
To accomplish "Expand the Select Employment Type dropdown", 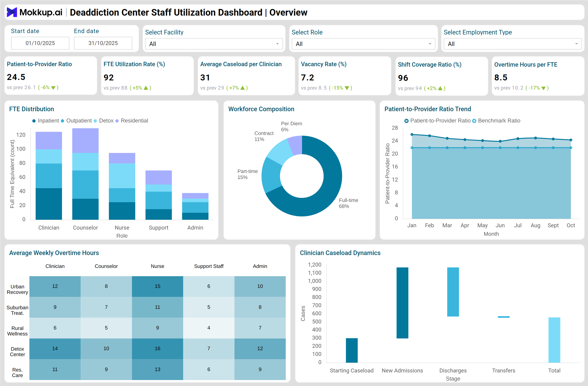I will pos(512,44).
